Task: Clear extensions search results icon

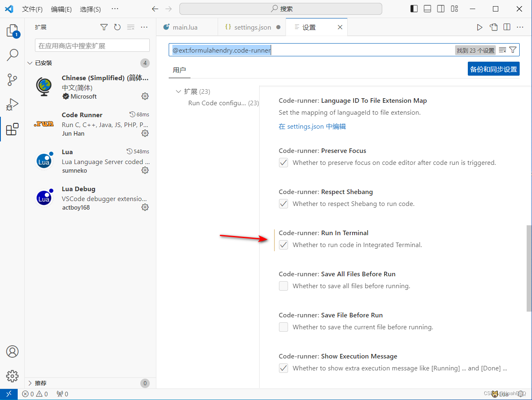Action: click(x=131, y=27)
